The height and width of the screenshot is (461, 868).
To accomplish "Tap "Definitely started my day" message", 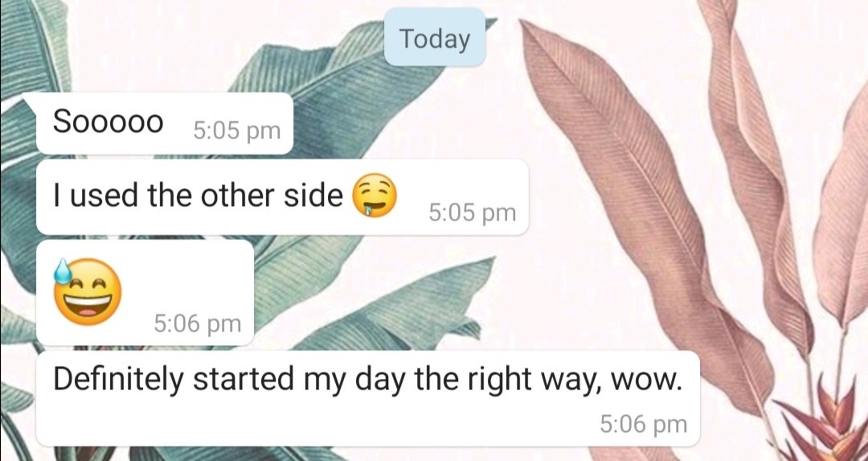I will tap(368, 398).
